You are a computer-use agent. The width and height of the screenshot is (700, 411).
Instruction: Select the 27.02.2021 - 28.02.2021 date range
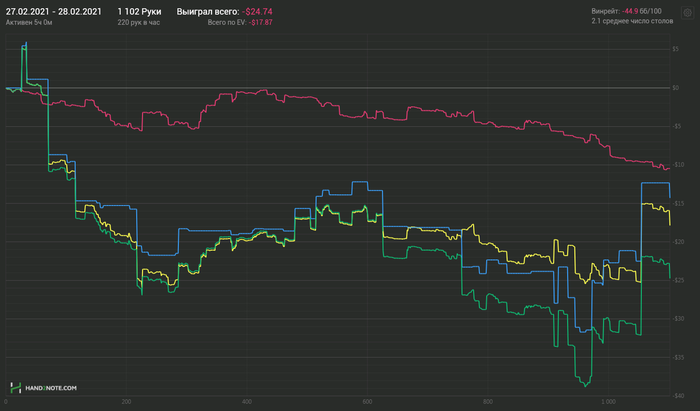(x=54, y=12)
